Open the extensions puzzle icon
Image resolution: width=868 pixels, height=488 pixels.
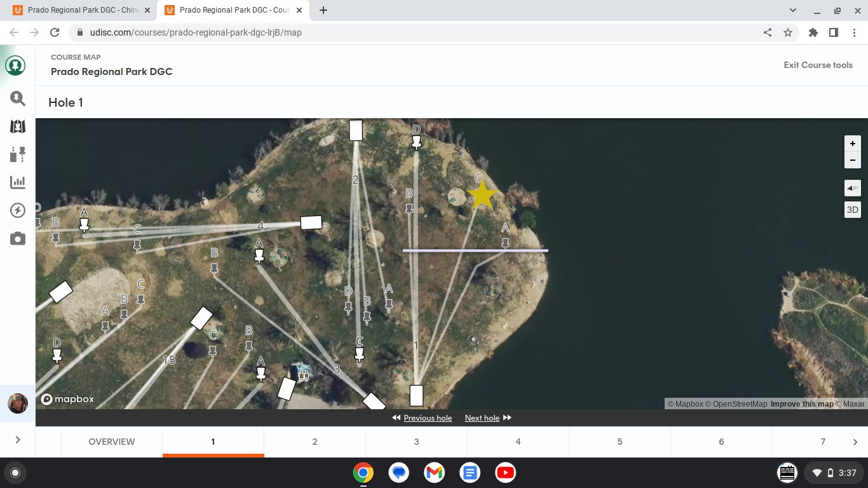pyautogui.click(x=813, y=32)
